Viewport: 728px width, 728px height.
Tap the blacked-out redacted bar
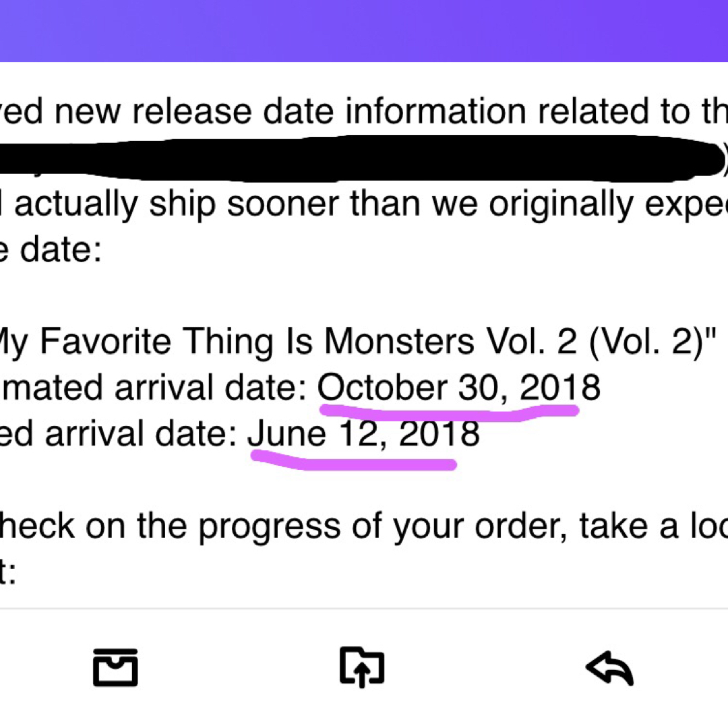(357, 158)
